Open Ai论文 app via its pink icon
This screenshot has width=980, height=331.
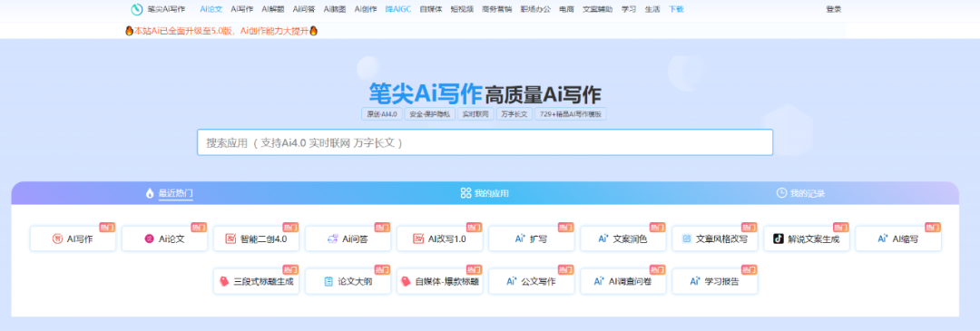coord(149,239)
